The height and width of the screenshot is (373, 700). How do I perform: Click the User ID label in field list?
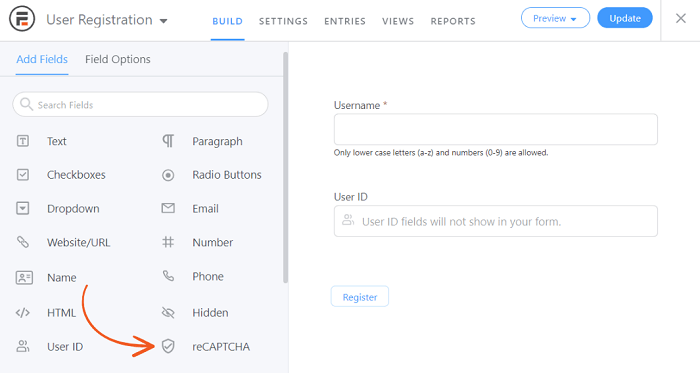point(65,347)
